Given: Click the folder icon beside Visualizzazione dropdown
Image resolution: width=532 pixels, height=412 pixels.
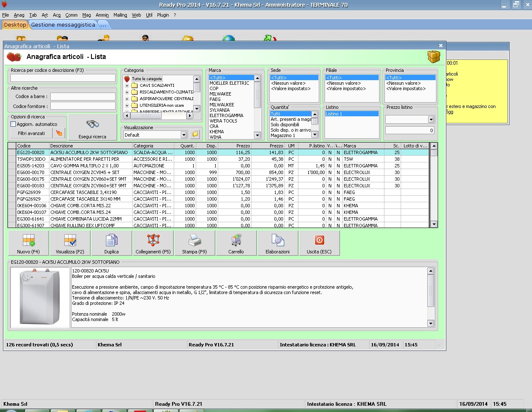Looking at the screenshot, I should tap(195, 135).
